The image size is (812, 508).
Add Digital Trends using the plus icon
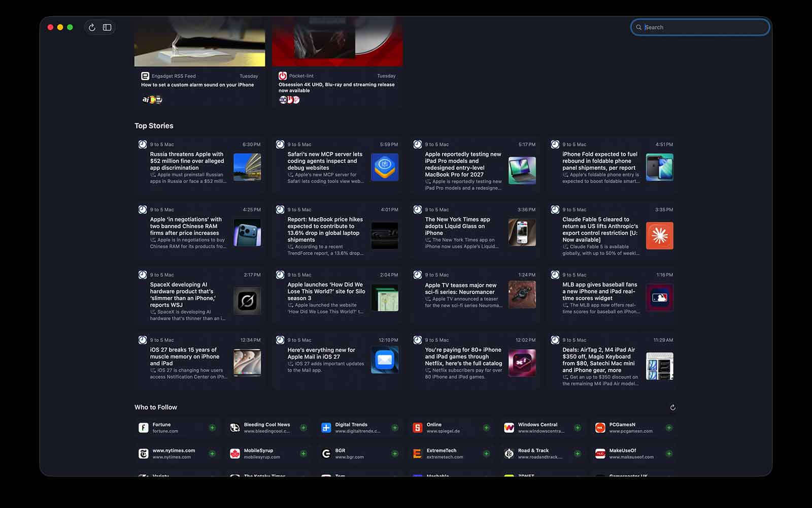click(395, 428)
